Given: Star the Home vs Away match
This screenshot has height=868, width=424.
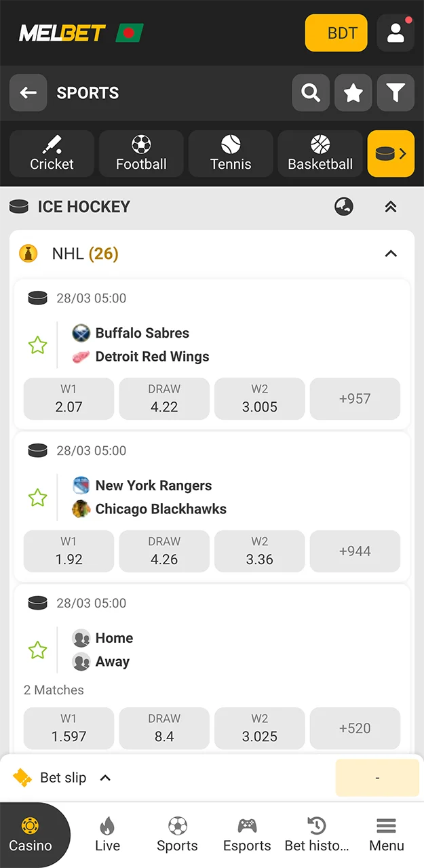Looking at the screenshot, I should tap(37, 650).
